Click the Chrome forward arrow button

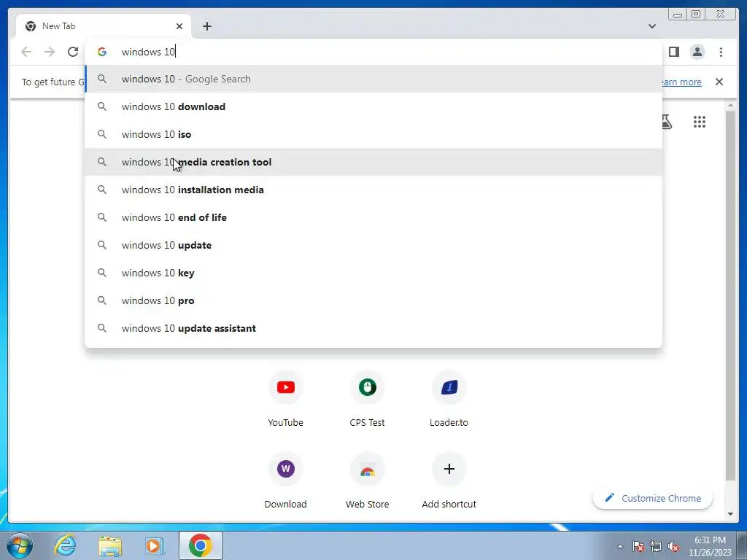click(50, 52)
